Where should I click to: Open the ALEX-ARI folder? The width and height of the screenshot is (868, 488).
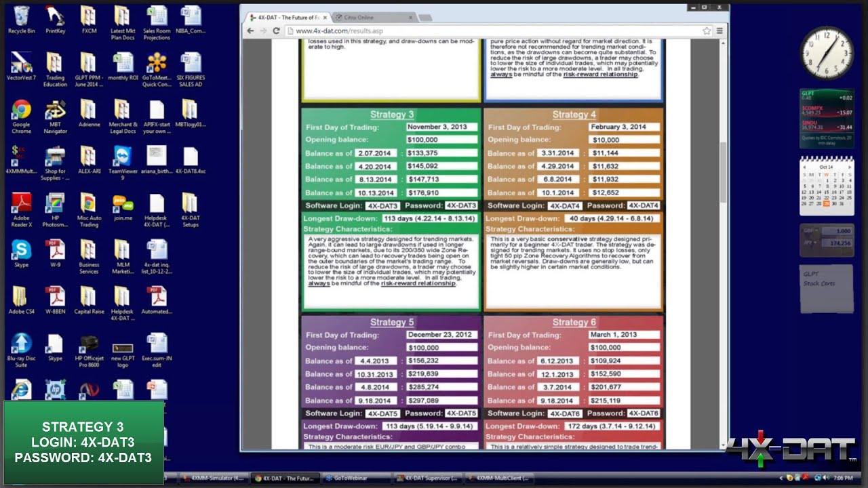(89, 160)
